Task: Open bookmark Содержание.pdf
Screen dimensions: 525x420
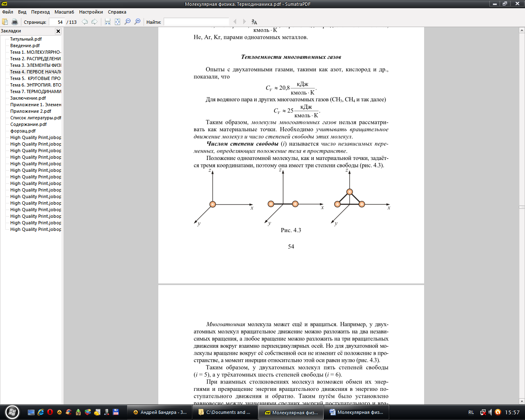Action: tap(28, 124)
